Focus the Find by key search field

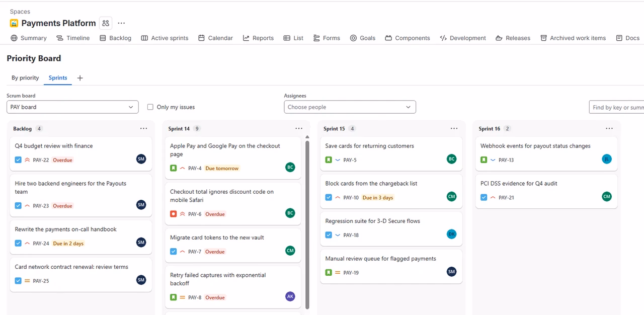pyautogui.click(x=617, y=107)
